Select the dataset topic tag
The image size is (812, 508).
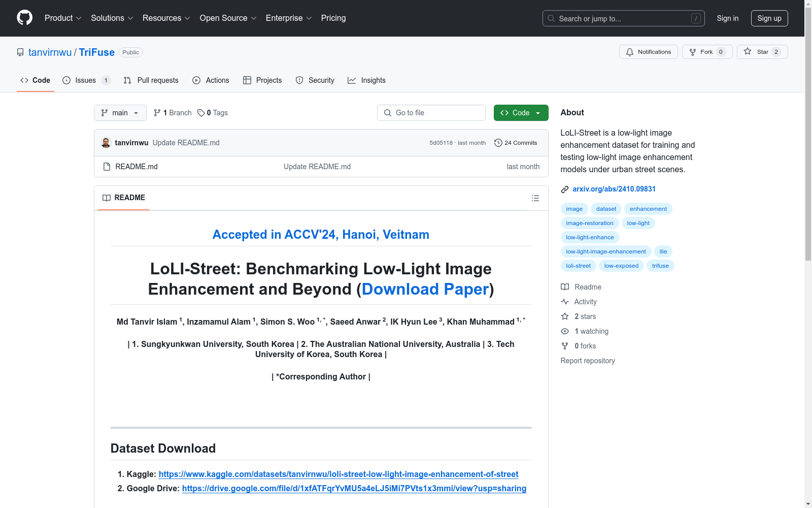pyautogui.click(x=606, y=209)
